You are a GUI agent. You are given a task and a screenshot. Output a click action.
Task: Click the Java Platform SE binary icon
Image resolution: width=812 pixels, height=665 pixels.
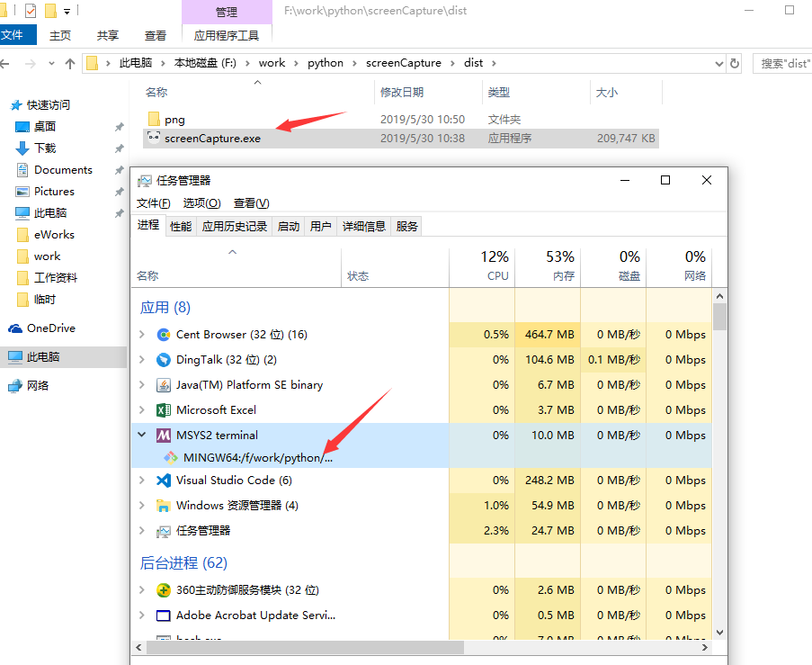(x=164, y=385)
